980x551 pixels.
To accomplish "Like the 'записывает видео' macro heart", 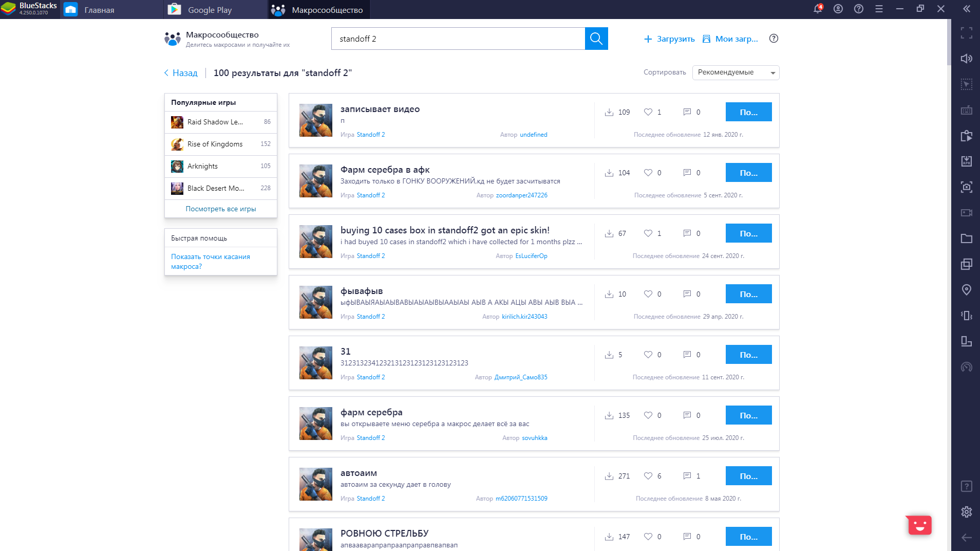I will tap(648, 112).
